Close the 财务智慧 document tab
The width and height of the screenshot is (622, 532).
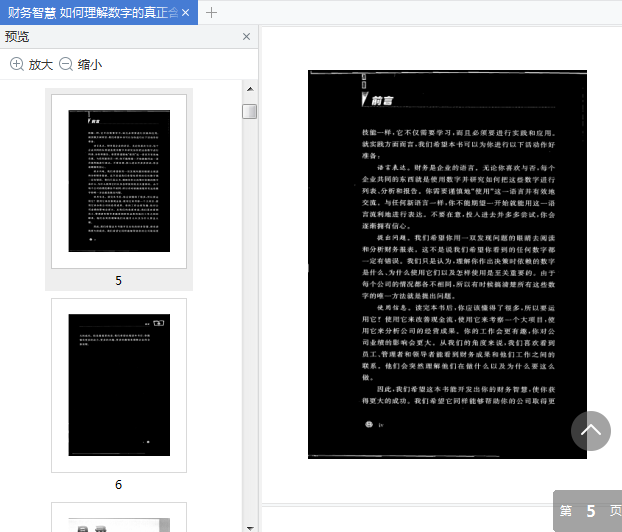[185, 13]
